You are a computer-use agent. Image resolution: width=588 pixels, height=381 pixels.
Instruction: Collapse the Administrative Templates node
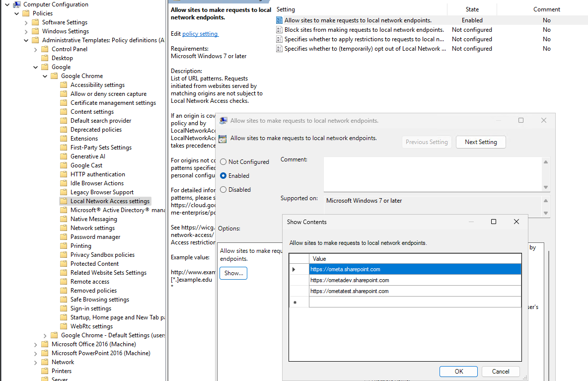[26, 40]
